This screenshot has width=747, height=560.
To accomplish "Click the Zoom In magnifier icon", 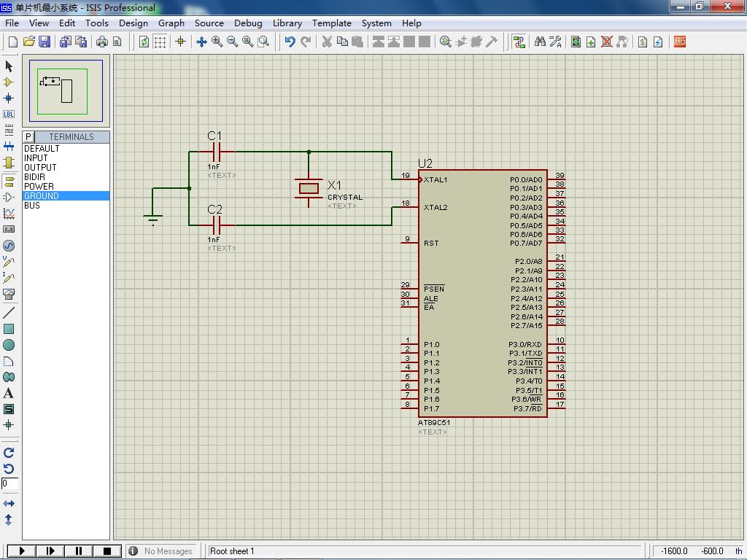I will (x=217, y=42).
